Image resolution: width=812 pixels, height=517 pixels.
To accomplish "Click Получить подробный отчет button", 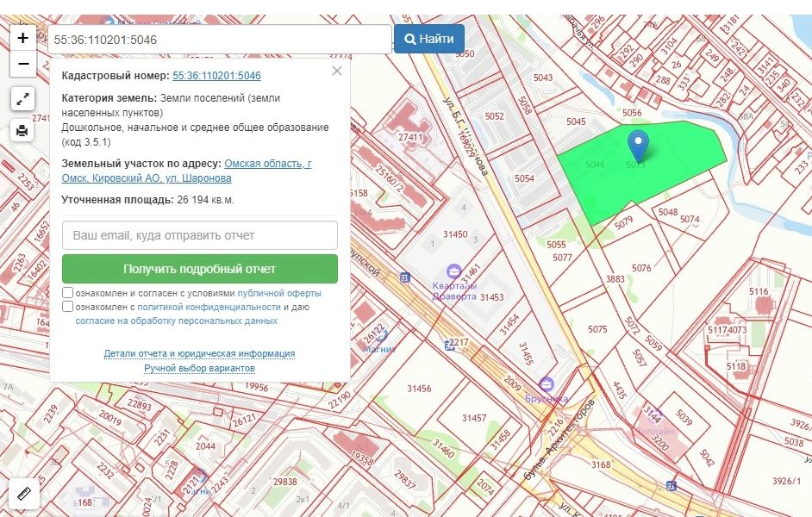I will click(x=199, y=269).
